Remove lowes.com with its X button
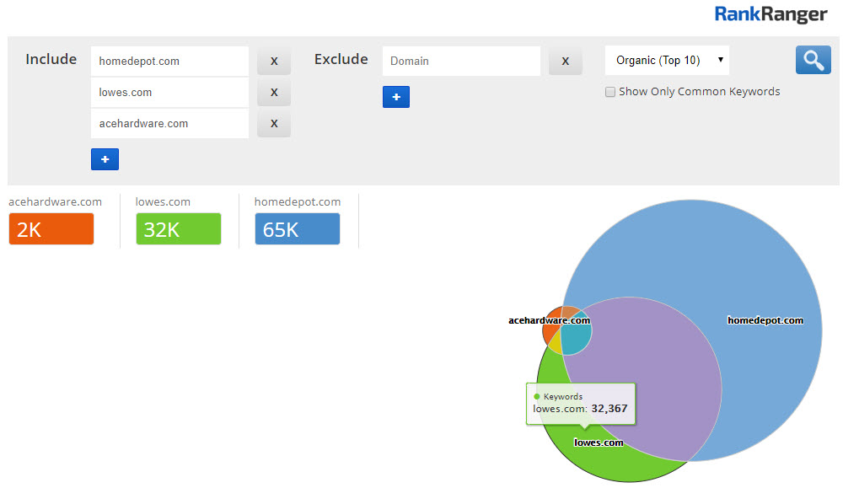The image size is (843, 504). pyautogui.click(x=274, y=92)
